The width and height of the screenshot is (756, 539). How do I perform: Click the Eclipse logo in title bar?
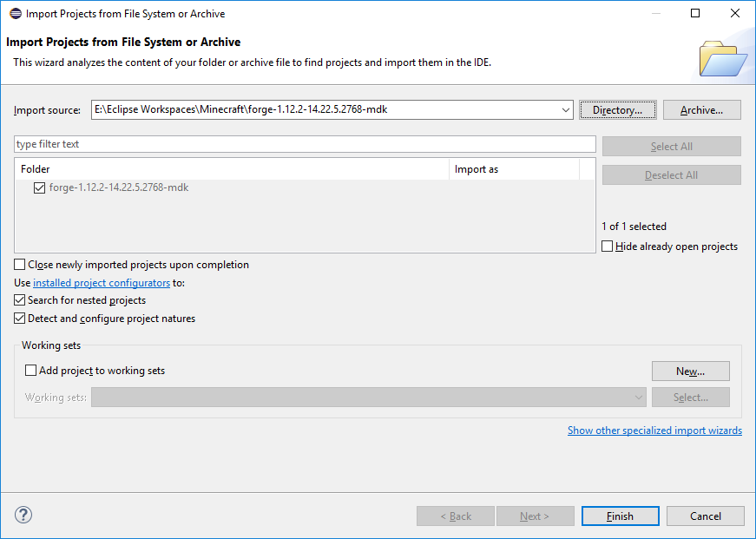click(x=16, y=14)
